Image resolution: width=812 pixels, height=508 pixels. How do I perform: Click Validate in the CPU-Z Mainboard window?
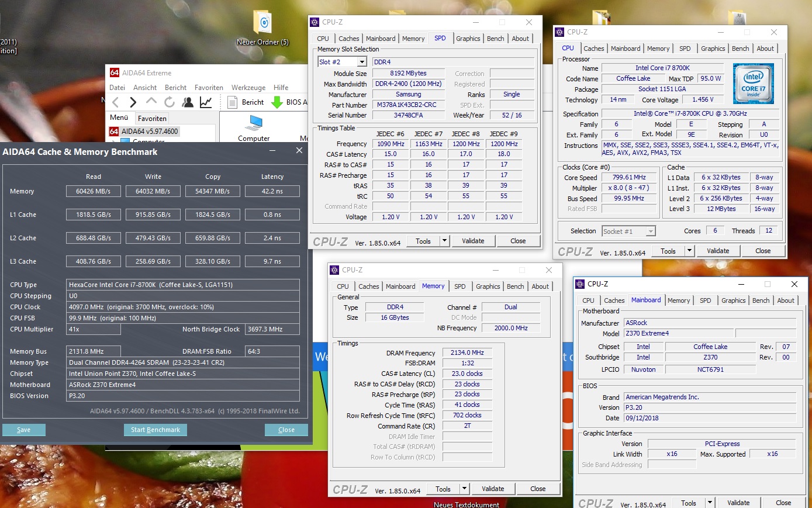(738, 503)
